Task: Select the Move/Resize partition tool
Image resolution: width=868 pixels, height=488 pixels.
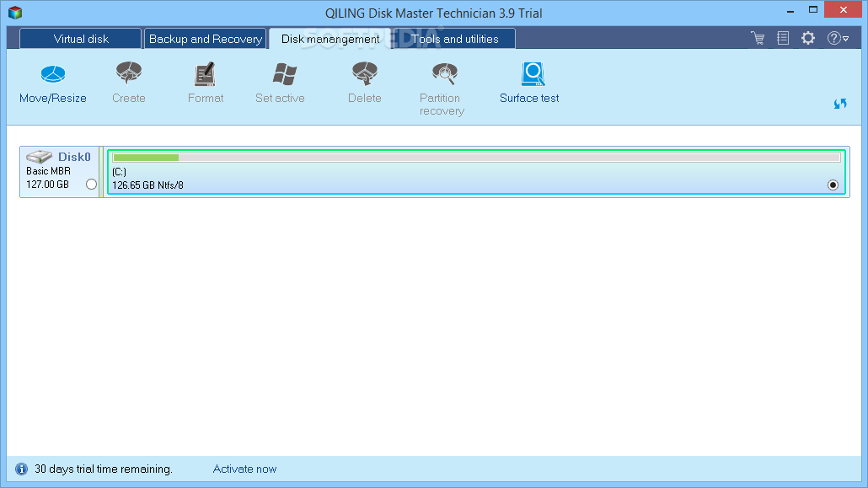Action: tap(53, 83)
